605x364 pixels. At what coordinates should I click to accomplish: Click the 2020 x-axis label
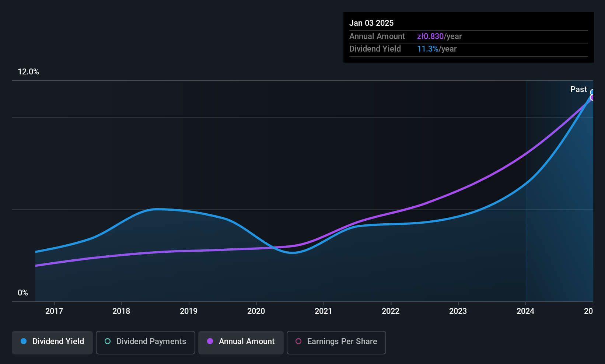pos(256,311)
